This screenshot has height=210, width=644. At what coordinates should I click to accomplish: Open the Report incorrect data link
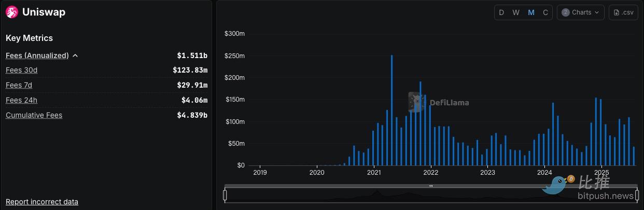tap(41, 201)
